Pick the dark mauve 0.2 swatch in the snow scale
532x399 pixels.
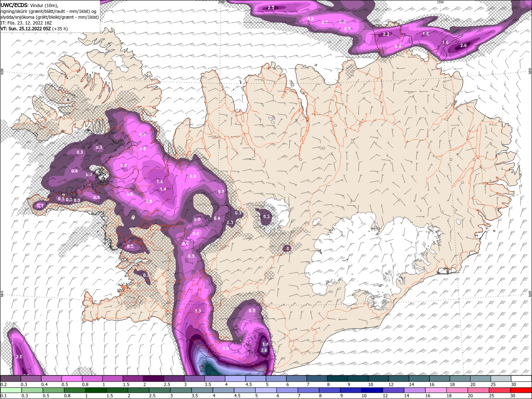point(10,379)
